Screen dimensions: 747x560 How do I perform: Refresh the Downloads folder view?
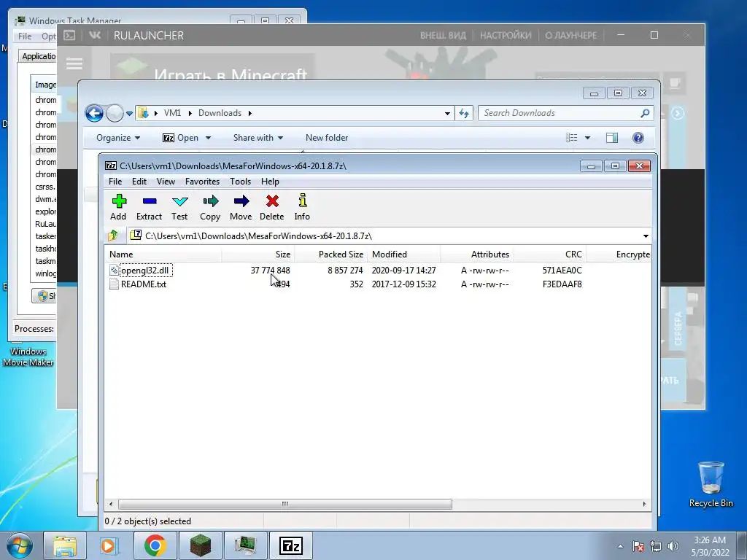(x=464, y=113)
